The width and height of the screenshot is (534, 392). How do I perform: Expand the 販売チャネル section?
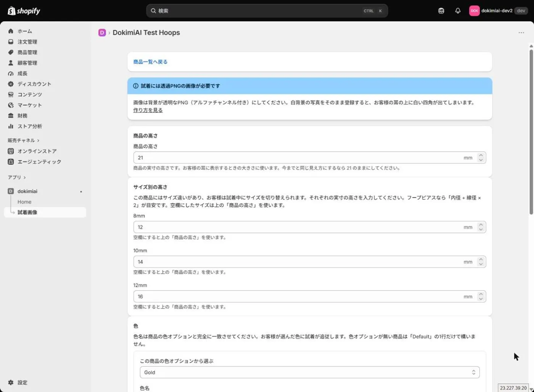pyautogui.click(x=23, y=140)
